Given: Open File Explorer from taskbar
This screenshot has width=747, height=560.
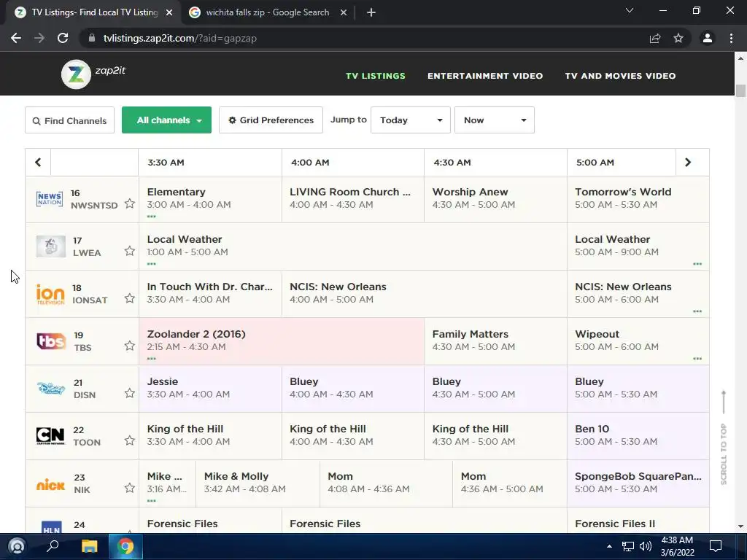Looking at the screenshot, I should coord(89,545).
